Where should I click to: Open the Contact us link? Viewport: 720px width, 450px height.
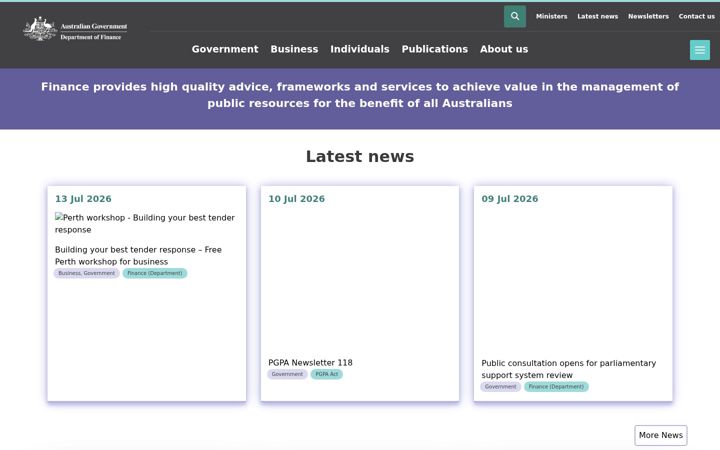click(697, 17)
